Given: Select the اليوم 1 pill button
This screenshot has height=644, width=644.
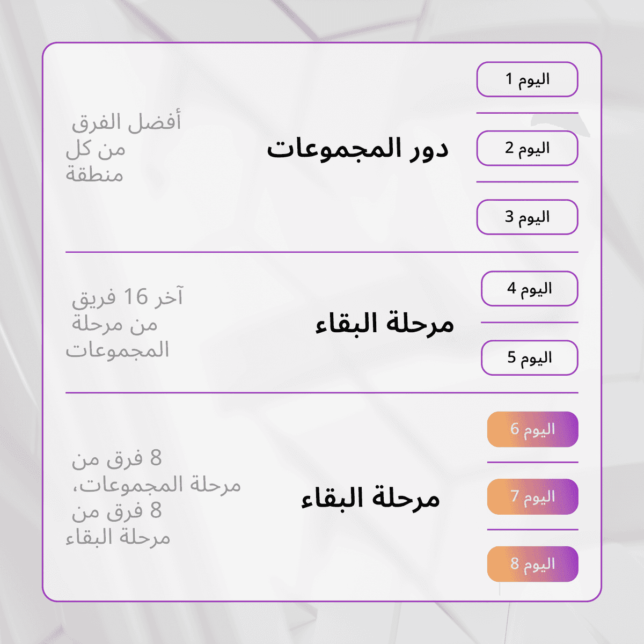Looking at the screenshot, I should tap(527, 79).
